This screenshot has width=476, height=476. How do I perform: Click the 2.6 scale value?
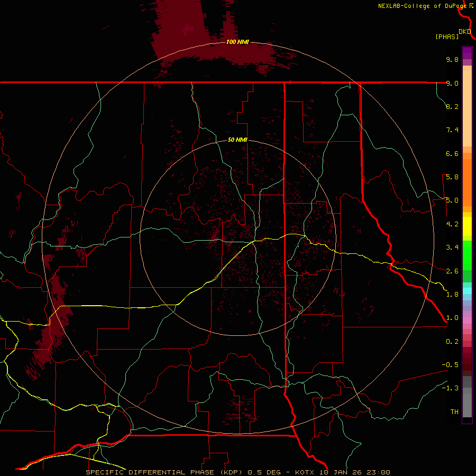click(x=452, y=271)
